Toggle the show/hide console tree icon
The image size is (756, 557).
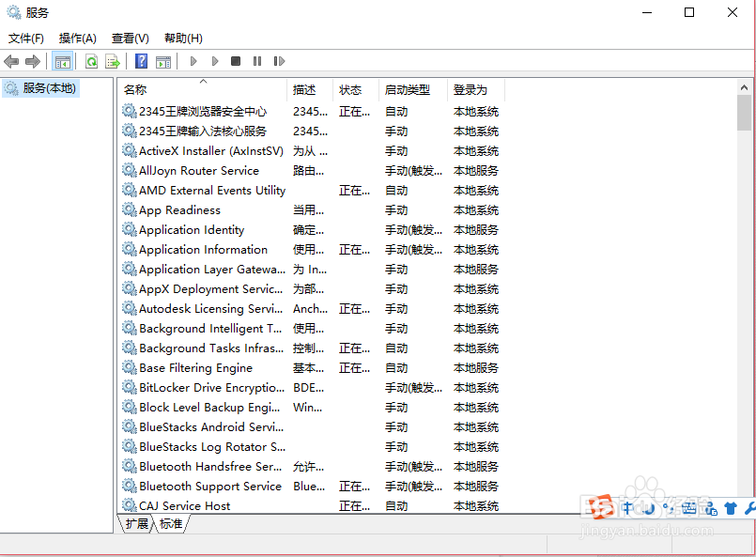(x=62, y=61)
